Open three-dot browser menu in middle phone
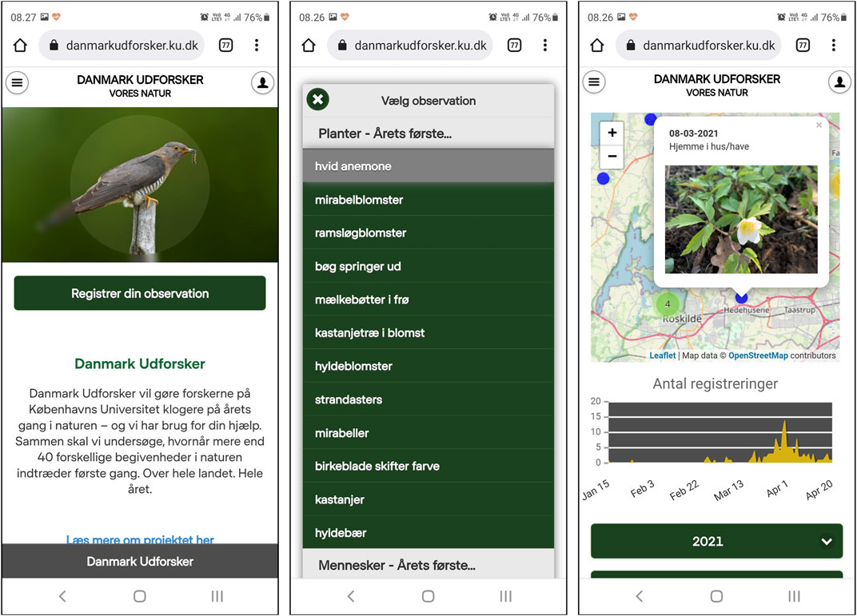 545,46
